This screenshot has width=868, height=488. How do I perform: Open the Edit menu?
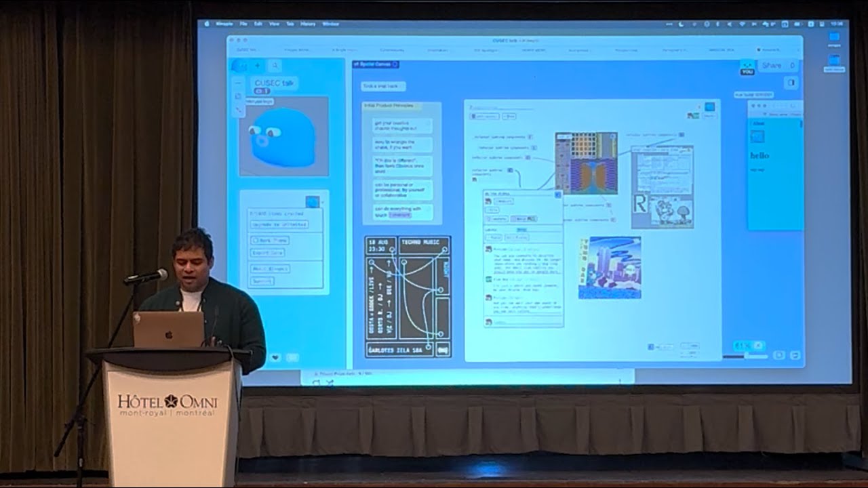click(x=258, y=24)
